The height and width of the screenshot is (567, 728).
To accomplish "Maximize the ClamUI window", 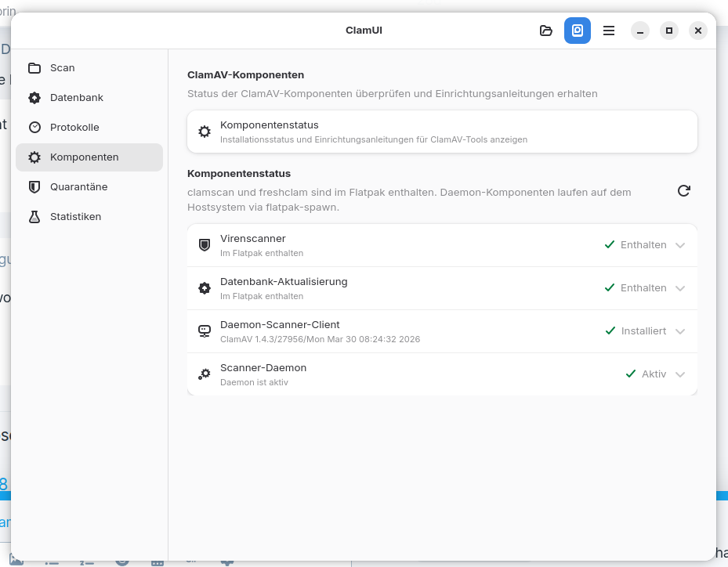I will [668, 31].
